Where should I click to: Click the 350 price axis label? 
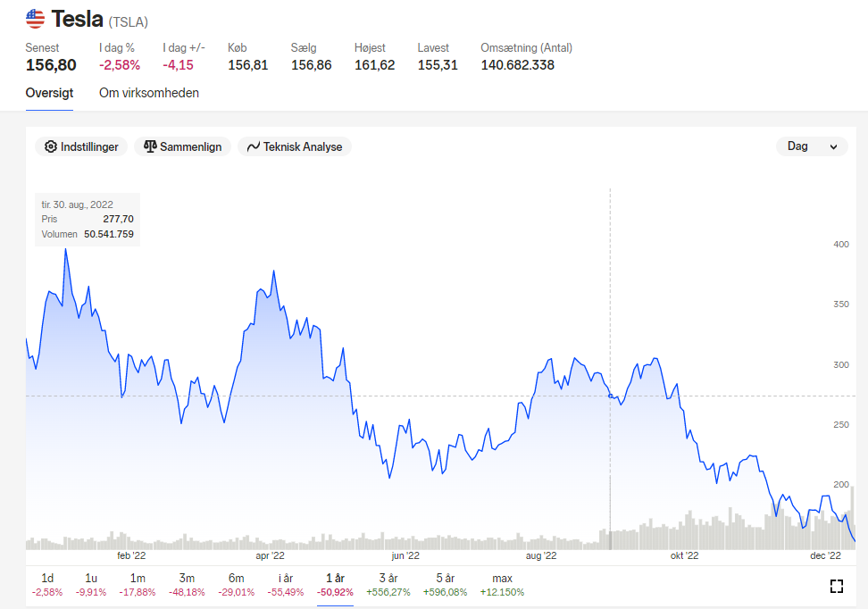coord(841,304)
